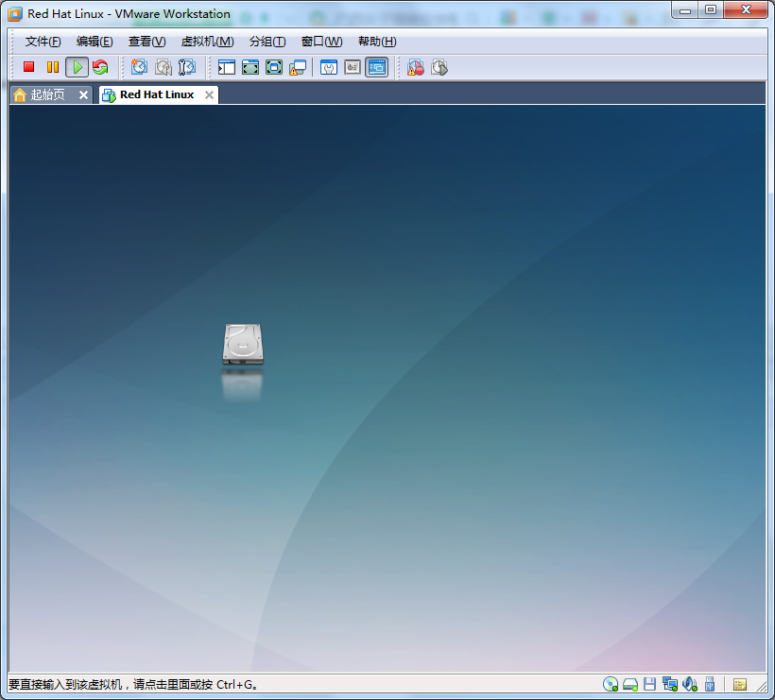The height and width of the screenshot is (700, 775).
Task: Select the console view toolbar icon
Action: coord(376,67)
